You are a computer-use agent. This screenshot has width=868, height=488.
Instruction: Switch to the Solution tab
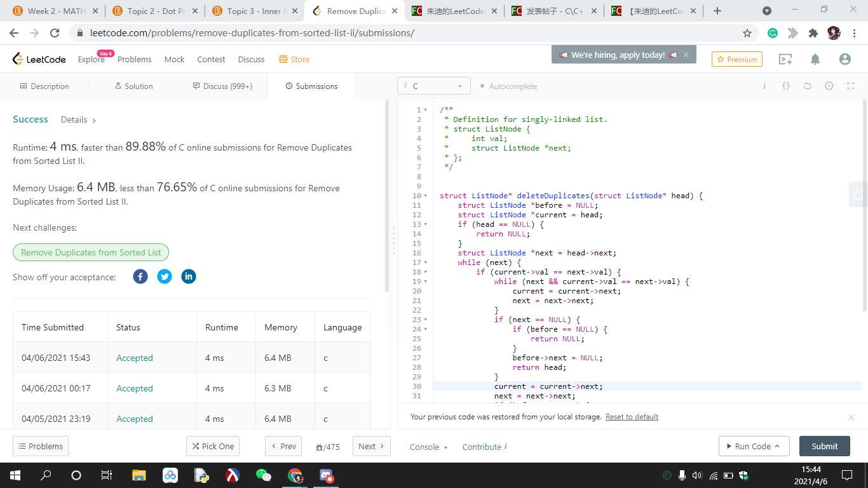point(133,86)
